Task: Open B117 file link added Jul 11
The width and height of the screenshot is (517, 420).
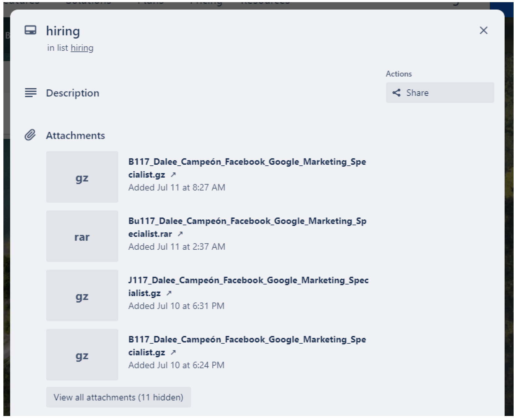Action: tap(247, 162)
